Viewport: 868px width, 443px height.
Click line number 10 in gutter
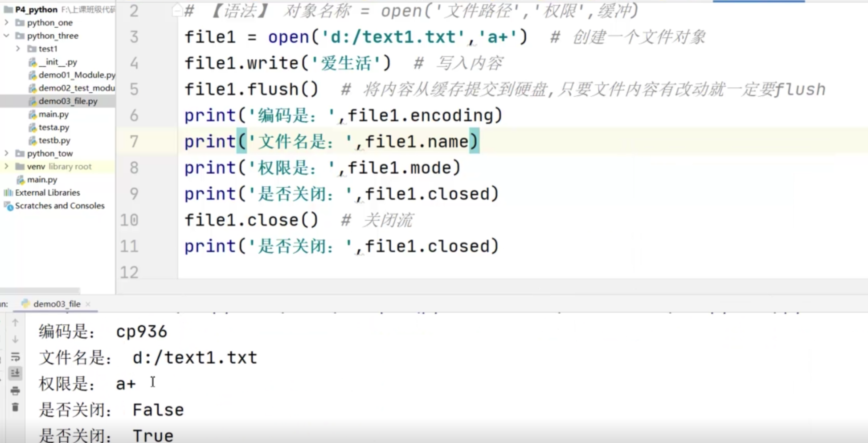pos(129,220)
